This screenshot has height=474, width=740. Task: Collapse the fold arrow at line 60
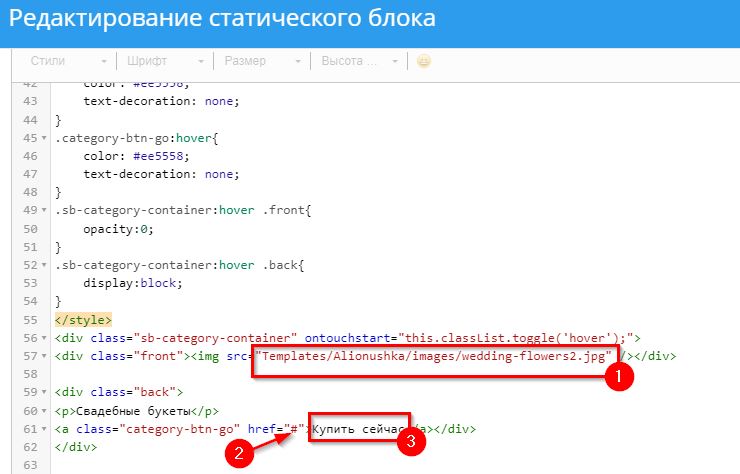point(44,411)
